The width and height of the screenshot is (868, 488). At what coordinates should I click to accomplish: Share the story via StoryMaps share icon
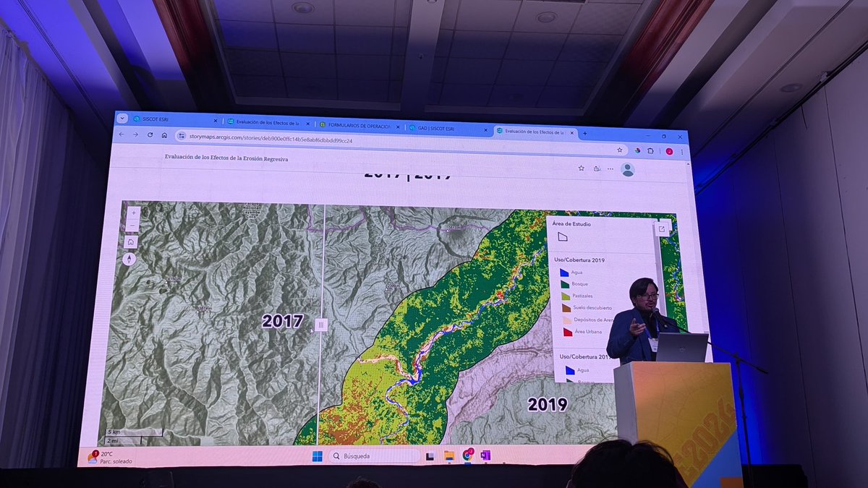coord(596,168)
